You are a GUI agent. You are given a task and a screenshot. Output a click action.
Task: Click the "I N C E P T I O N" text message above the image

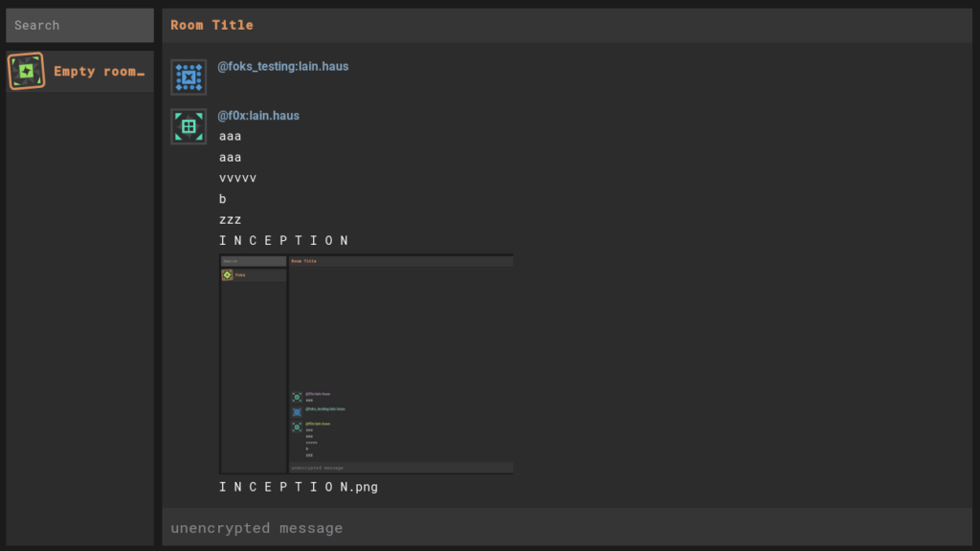point(284,241)
